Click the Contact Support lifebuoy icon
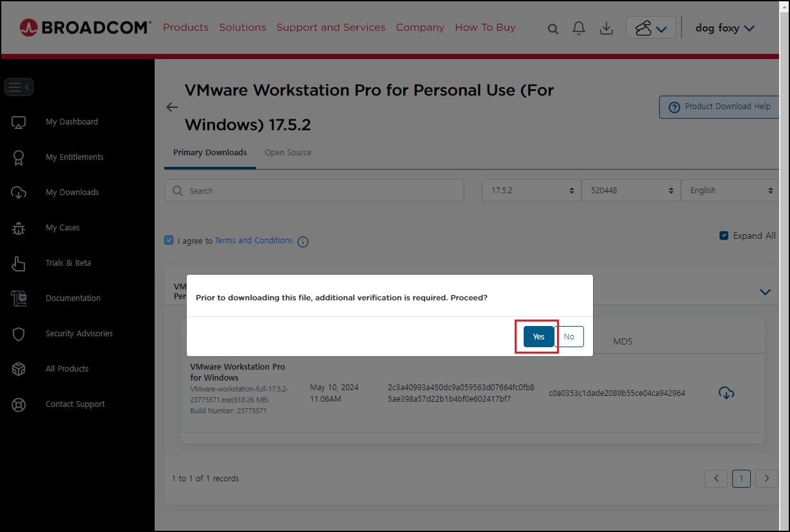This screenshot has height=532, width=790. [19, 405]
